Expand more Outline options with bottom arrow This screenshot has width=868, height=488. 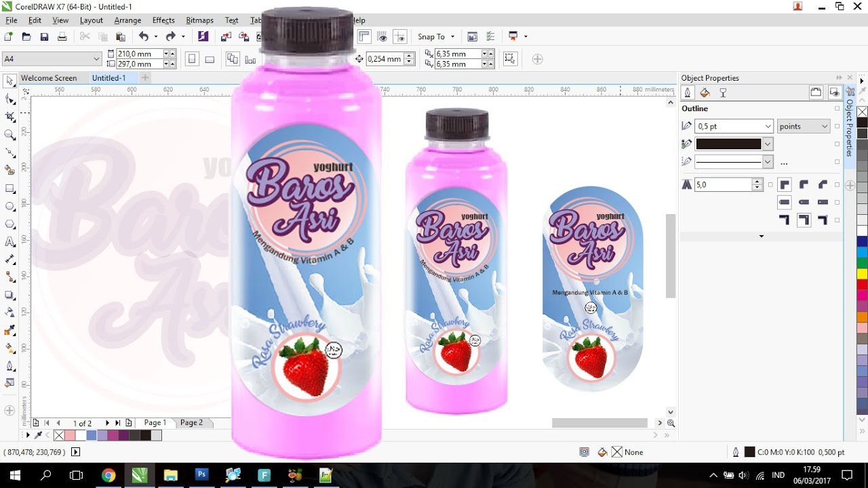pyautogui.click(x=761, y=237)
